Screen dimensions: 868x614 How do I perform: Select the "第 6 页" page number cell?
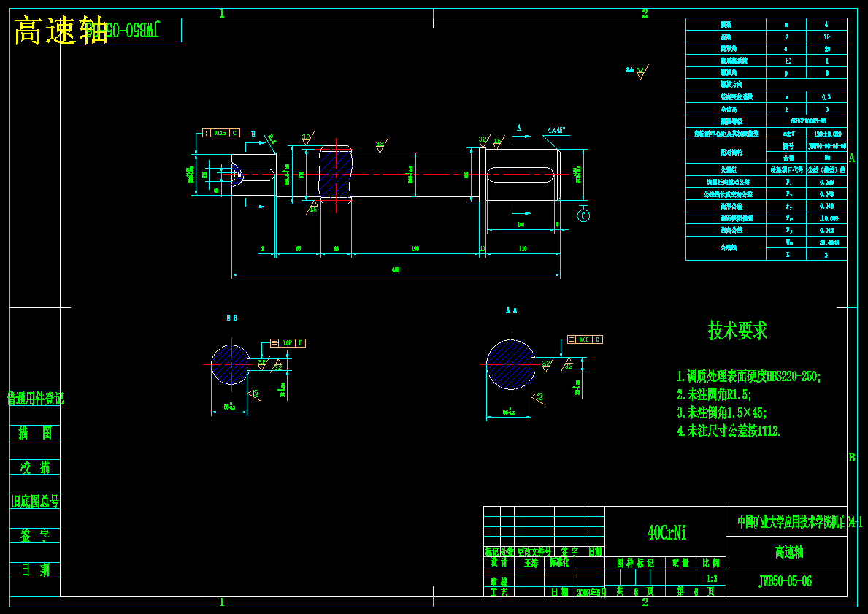point(695,592)
